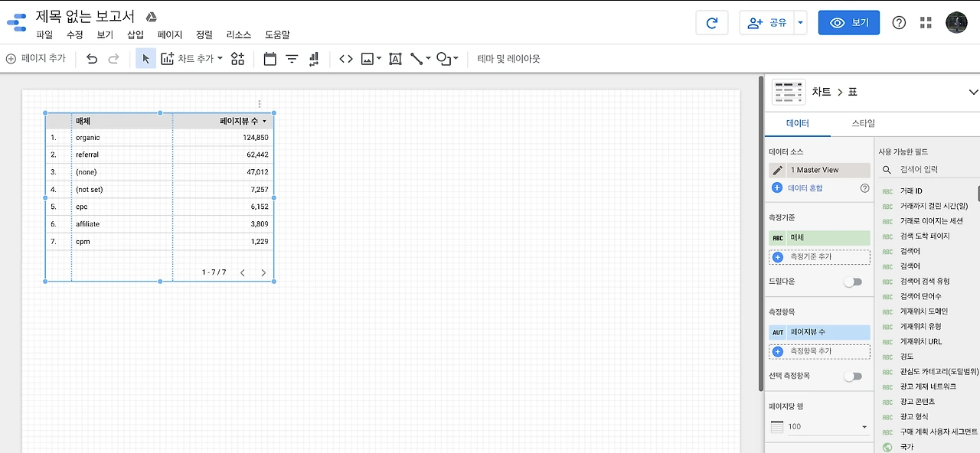Open the share options dropdown arrow
The height and width of the screenshot is (453, 980).
point(801,23)
